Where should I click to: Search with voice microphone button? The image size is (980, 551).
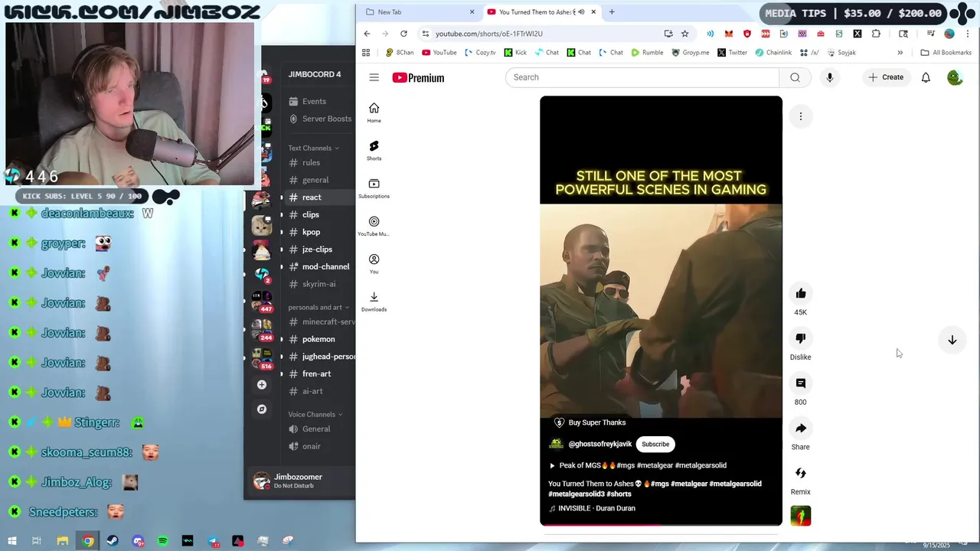coord(829,77)
